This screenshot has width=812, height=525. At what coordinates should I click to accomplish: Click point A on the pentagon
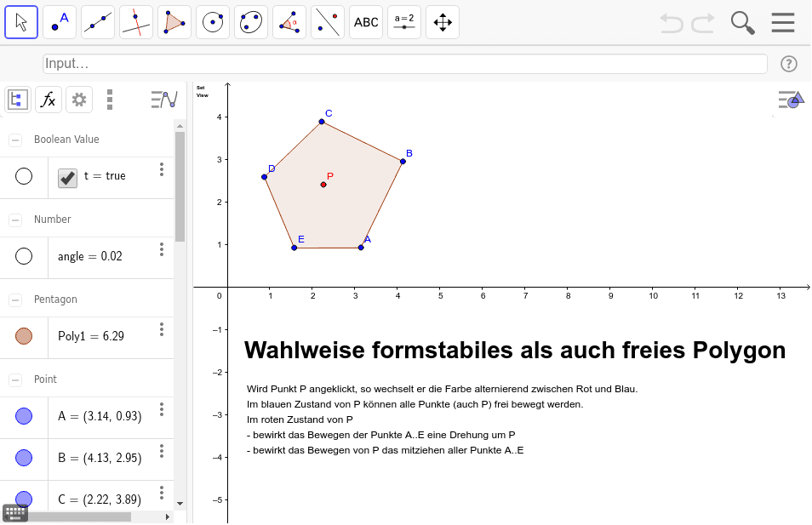[x=361, y=248]
